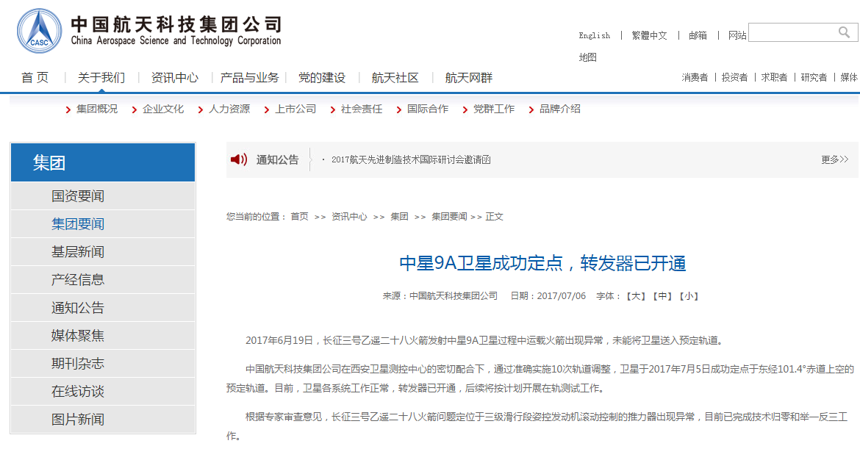Open the English version link

[594, 36]
